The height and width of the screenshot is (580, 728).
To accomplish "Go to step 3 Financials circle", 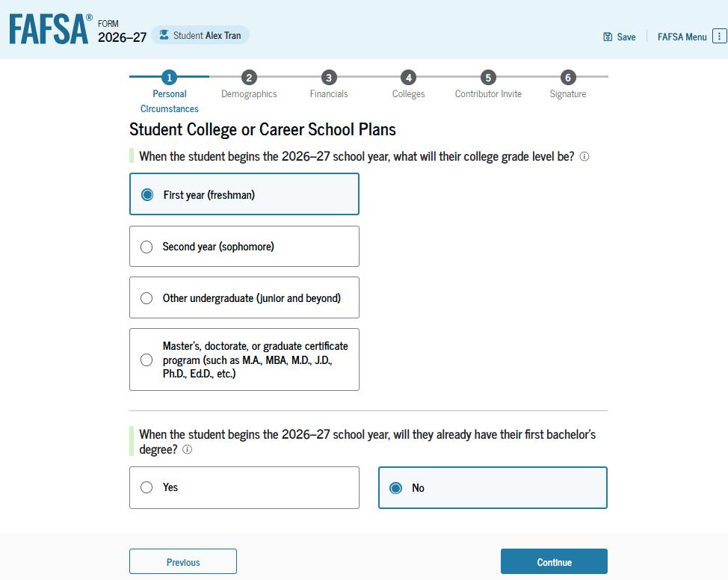I will click(x=329, y=78).
